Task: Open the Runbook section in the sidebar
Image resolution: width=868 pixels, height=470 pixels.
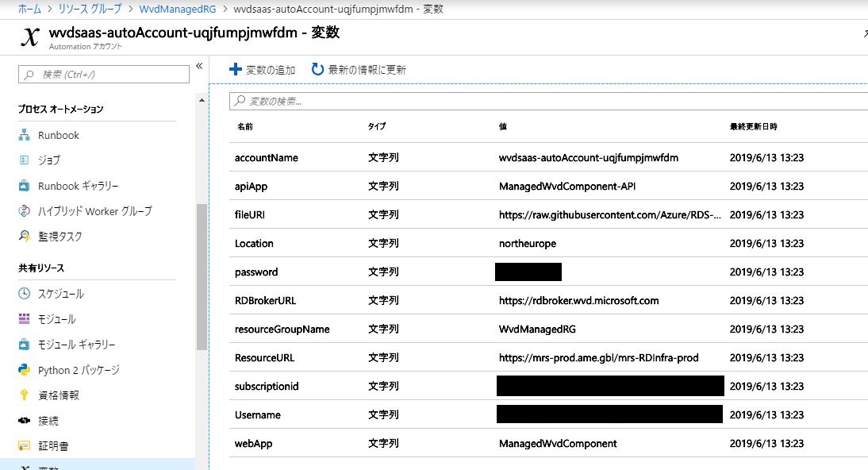Action: click(60, 135)
